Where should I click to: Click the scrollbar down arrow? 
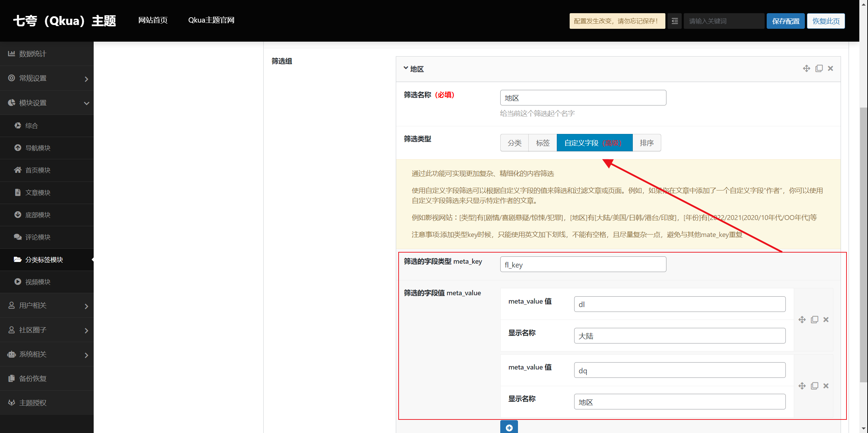(863, 429)
